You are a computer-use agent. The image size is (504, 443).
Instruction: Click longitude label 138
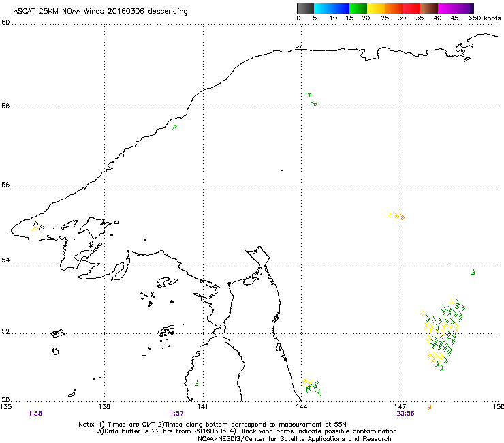104,406
